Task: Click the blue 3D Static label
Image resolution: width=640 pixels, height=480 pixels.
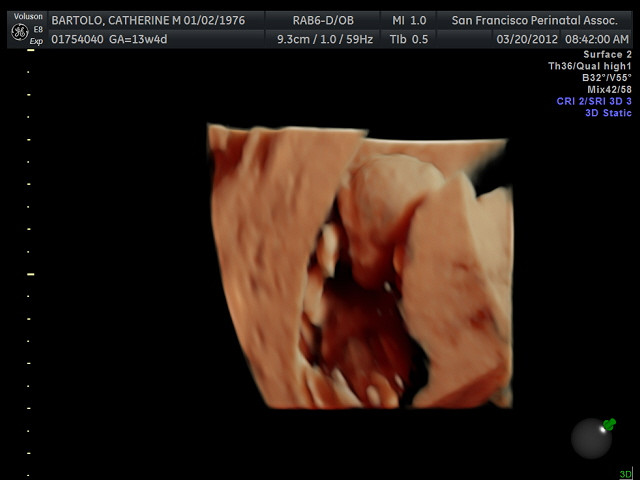Action: (608, 113)
